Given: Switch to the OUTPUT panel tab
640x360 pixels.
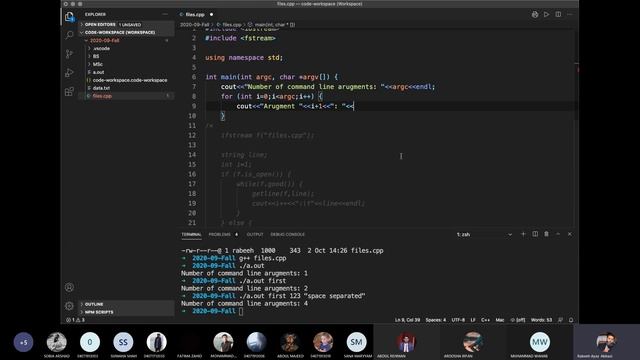Looking at the screenshot, I should [255, 234].
